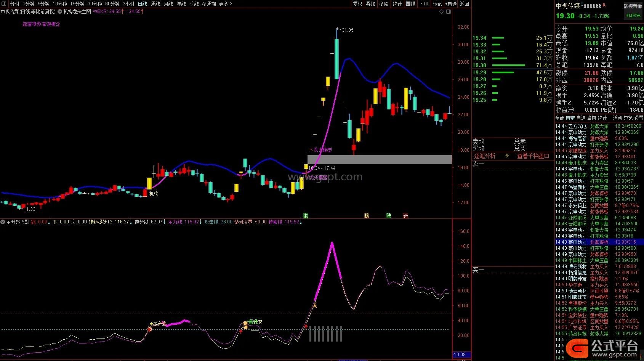
Task: Click the stock name 中视传媒 in quote panel
Action: [x=568, y=6]
